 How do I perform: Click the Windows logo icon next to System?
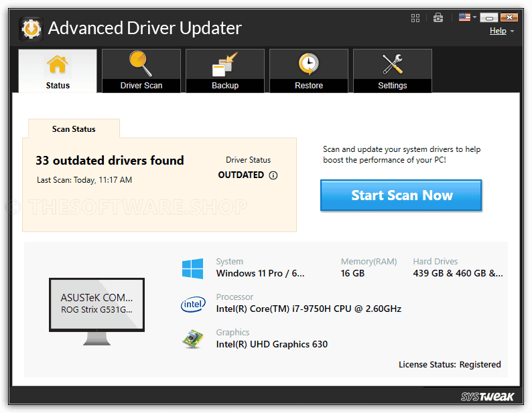(x=192, y=268)
